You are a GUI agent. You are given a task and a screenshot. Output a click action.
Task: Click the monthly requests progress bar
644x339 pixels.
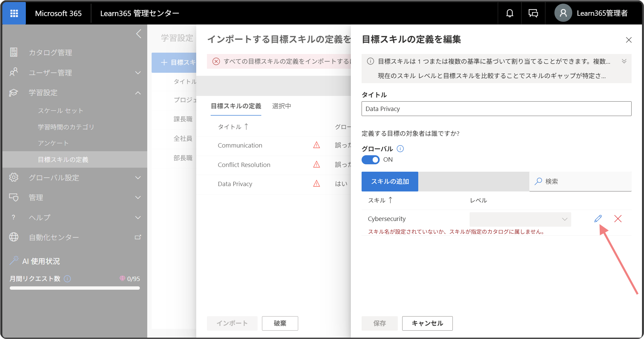pos(74,288)
